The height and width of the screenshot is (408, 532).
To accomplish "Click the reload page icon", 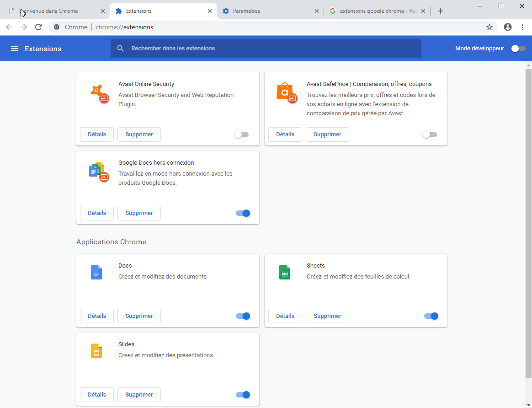I will [x=38, y=27].
